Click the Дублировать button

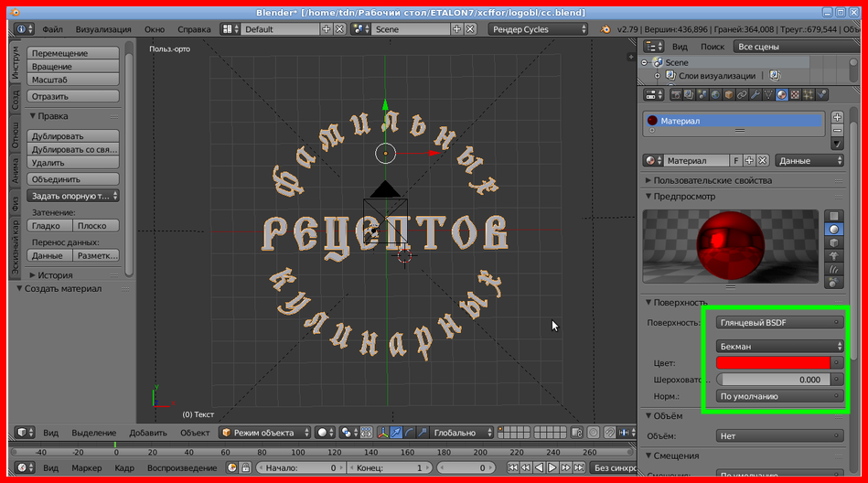coord(72,136)
